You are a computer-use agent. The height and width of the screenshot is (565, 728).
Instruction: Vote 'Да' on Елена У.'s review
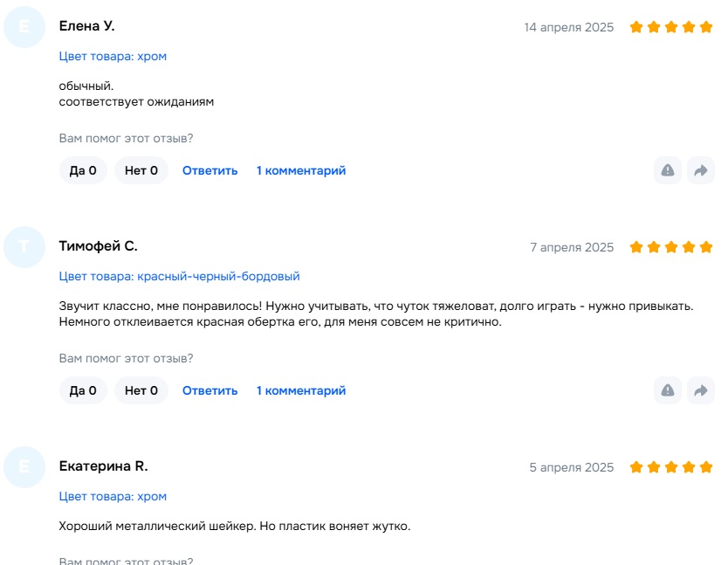pyautogui.click(x=83, y=170)
